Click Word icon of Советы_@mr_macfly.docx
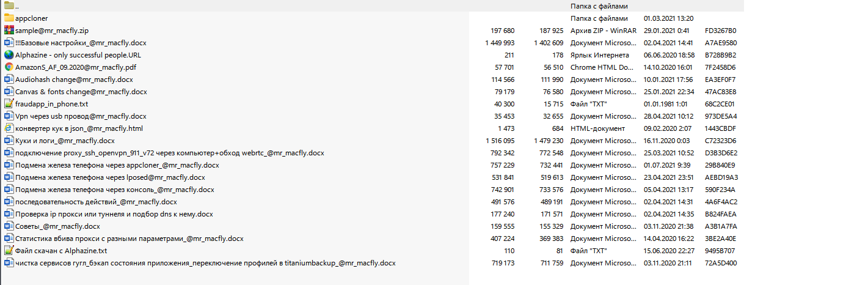The width and height of the screenshot is (868, 285). 9,226
